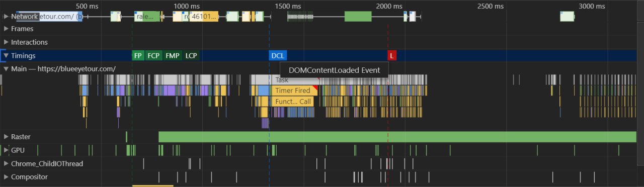
Task: Select the FCP timing marker
Action: coord(153,56)
